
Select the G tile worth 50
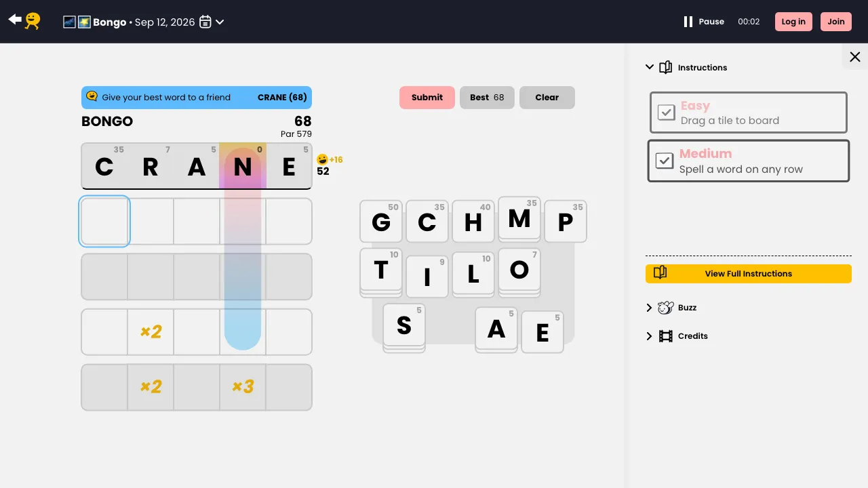[x=381, y=221]
